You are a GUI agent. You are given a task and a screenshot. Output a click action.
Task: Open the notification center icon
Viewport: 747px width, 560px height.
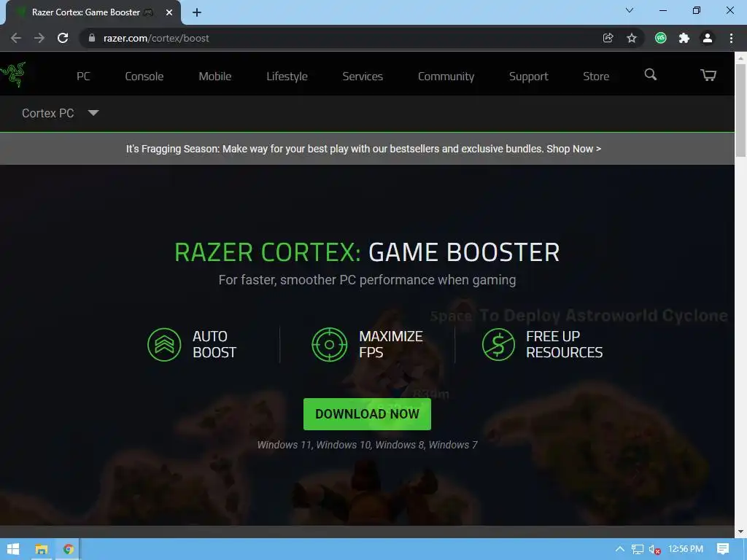coord(723,549)
